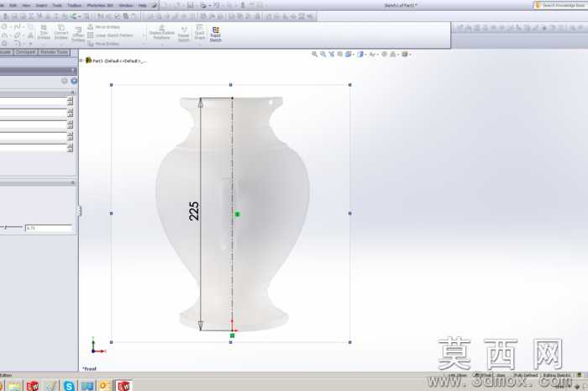Open the Help menu

click(143, 5)
